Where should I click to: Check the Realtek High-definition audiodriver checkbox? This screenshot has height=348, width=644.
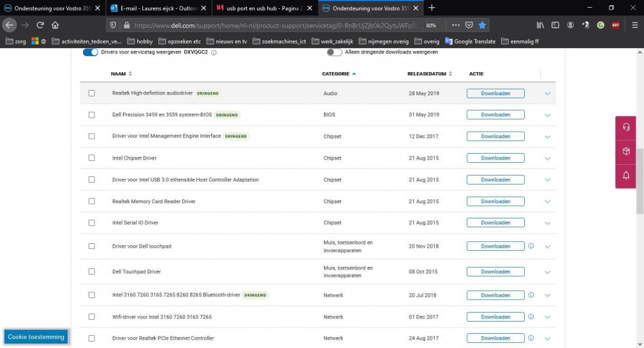[x=91, y=93]
